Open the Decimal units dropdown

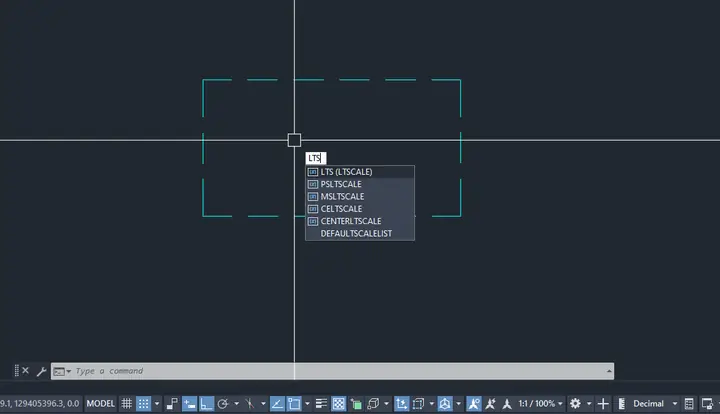[655, 404]
